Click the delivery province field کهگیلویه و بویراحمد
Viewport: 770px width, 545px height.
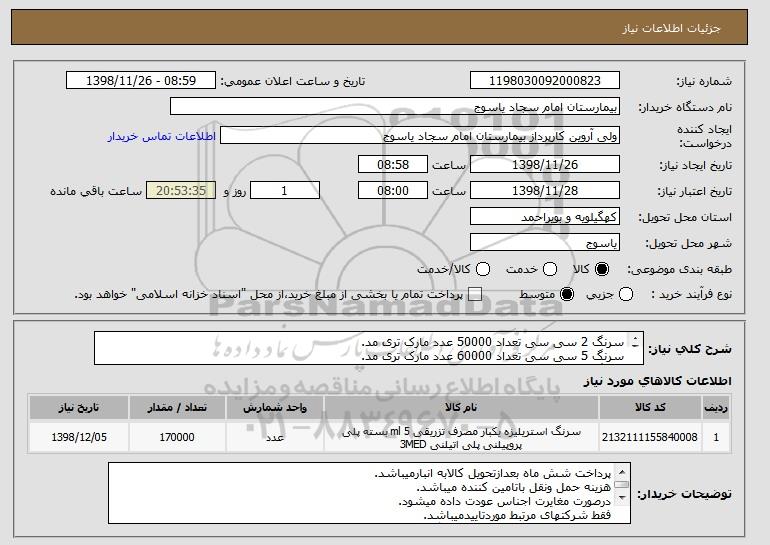[x=545, y=217]
